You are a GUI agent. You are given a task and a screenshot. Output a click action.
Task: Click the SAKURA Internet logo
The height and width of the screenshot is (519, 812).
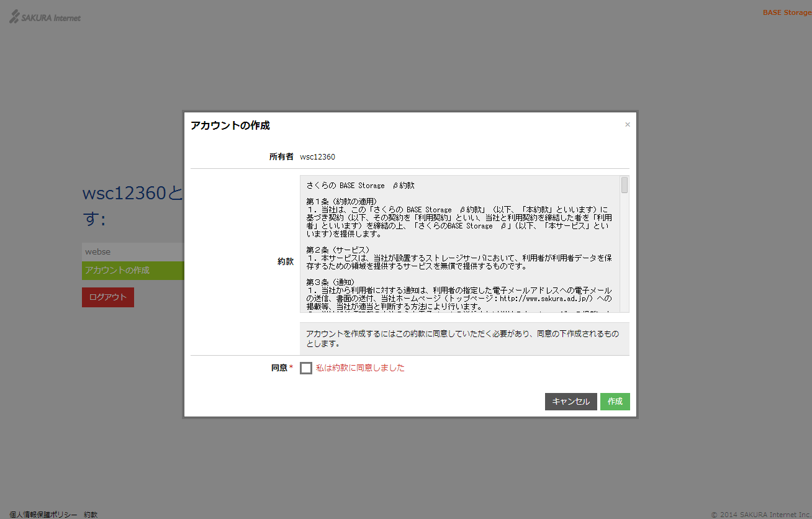tap(45, 17)
